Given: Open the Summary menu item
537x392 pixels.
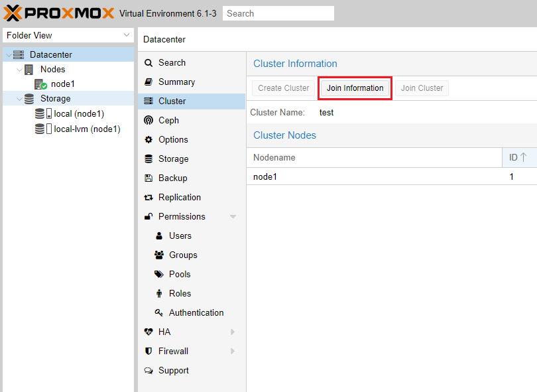Looking at the screenshot, I should click(x=176, y=82).
